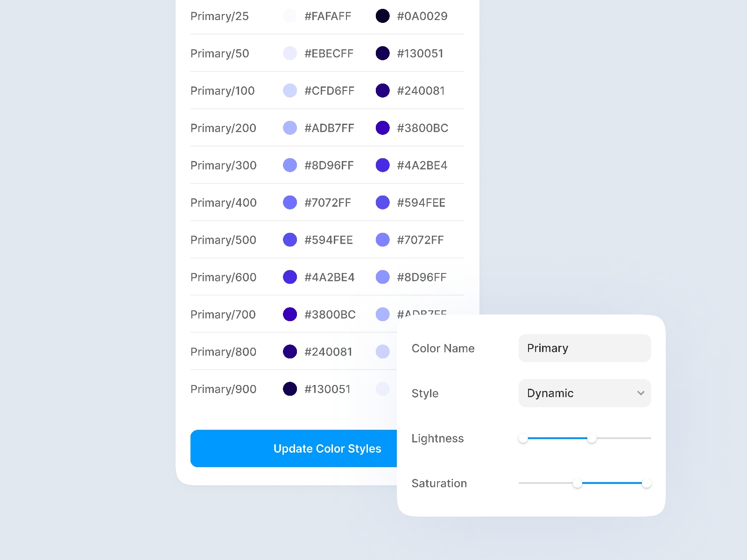Click the right Lightness slider handle

coord(592,438)
